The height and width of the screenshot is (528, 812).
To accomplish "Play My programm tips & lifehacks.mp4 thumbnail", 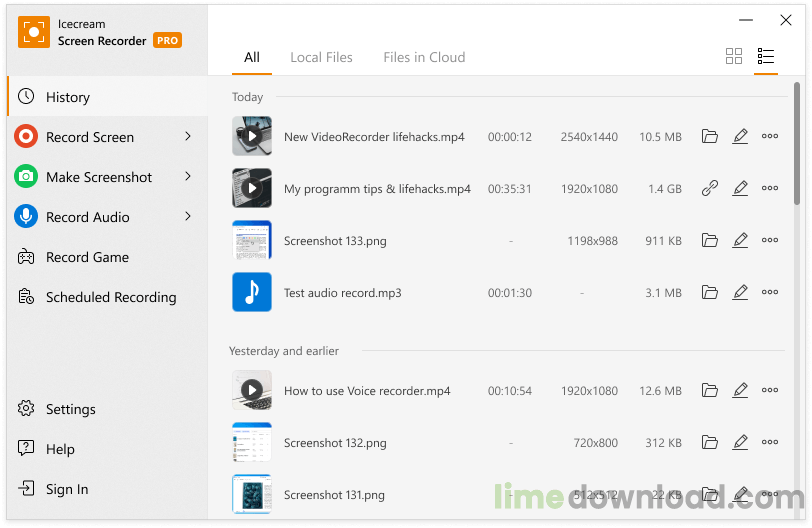I will (x=252, y=188).
